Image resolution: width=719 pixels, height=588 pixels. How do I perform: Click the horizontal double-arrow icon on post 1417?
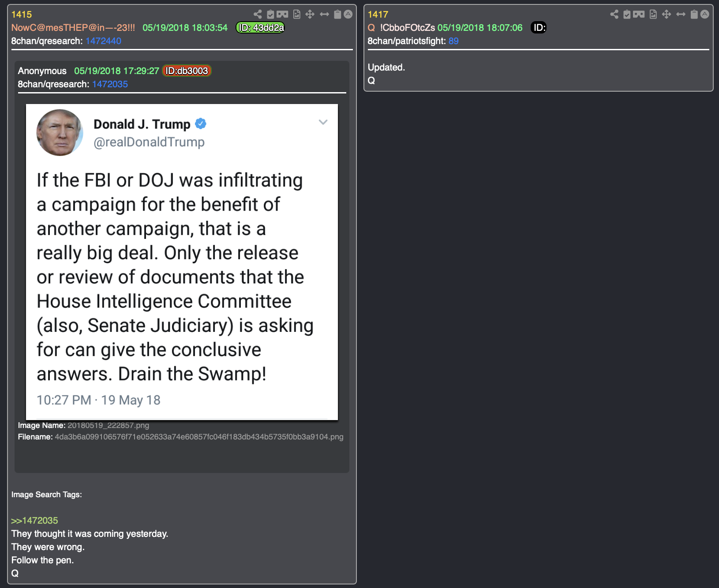(681, 14)
